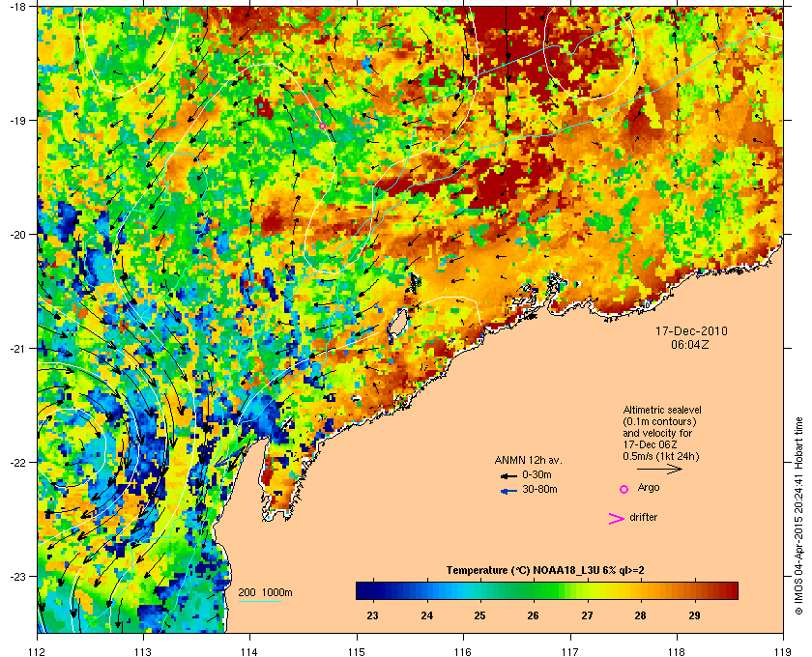Image resolution: width=812 pixels, height=657 pixels.
Task: Click the 30-80m legend label
Action: tap(539, 489)
